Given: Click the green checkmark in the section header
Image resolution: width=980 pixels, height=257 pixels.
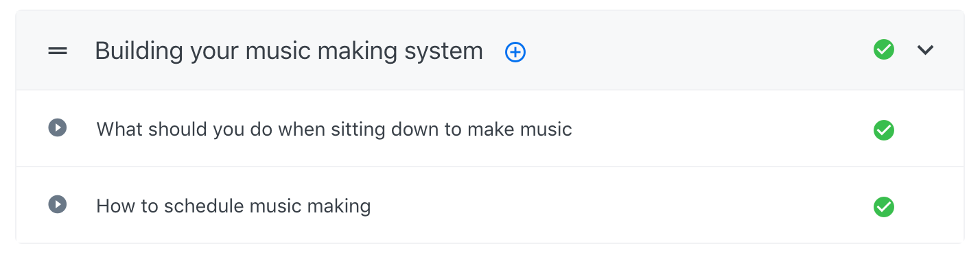Looking at the screenshot, I should click(884, 49).
